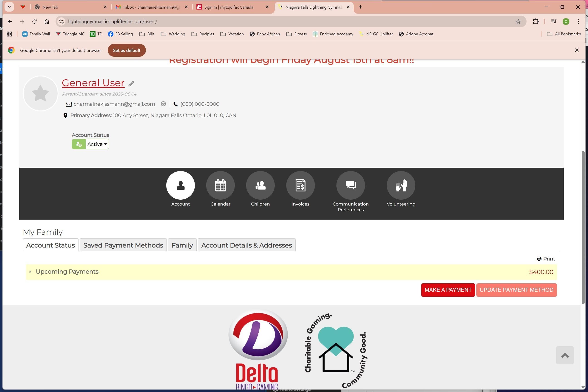Switch to Account Details & Addresses tab

pyautogui.click(x=246, y=245)
